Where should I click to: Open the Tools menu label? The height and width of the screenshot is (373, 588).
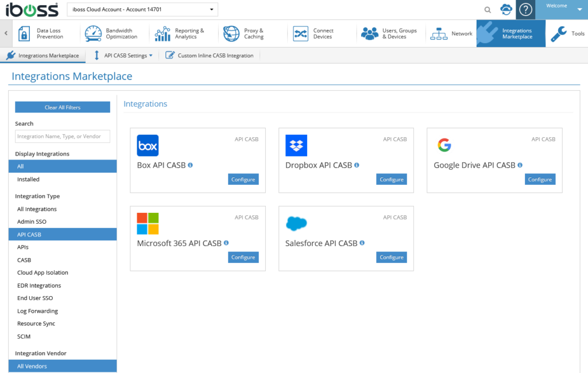[x=578, y=34]
